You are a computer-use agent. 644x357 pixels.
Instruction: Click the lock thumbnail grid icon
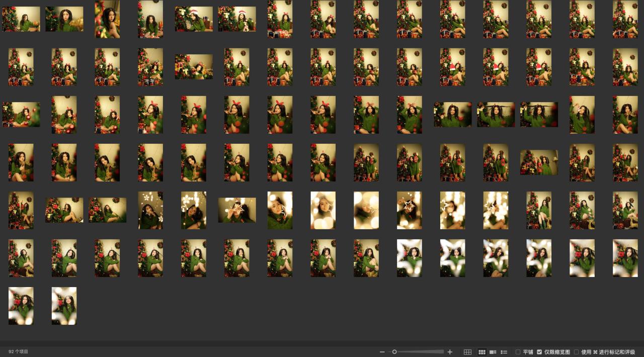click(467, 352)
